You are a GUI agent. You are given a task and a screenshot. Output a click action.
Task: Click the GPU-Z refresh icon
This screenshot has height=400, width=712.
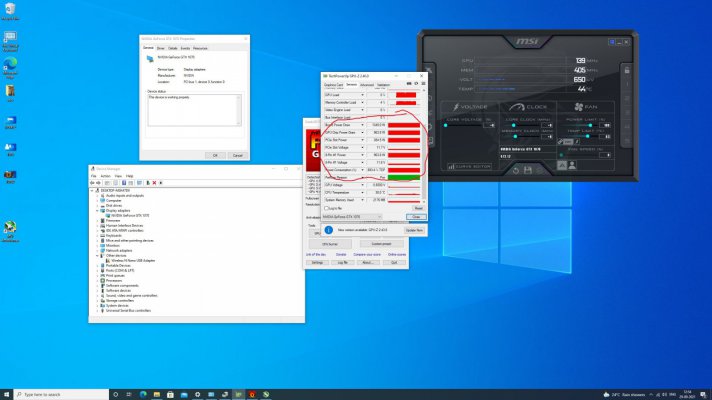(416, 84)
